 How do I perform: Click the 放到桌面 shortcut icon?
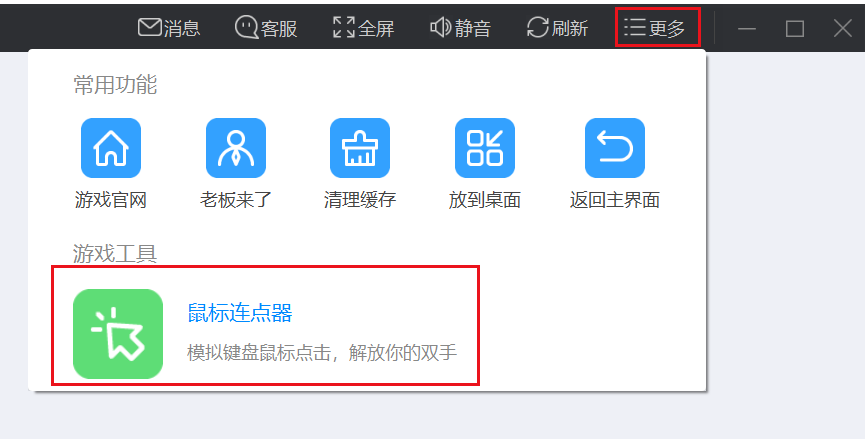click(x=485, y=148)
